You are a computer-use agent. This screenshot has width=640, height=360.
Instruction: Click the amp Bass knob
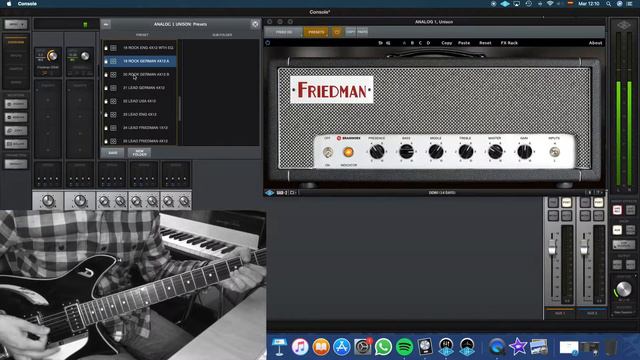coord(406,152)
